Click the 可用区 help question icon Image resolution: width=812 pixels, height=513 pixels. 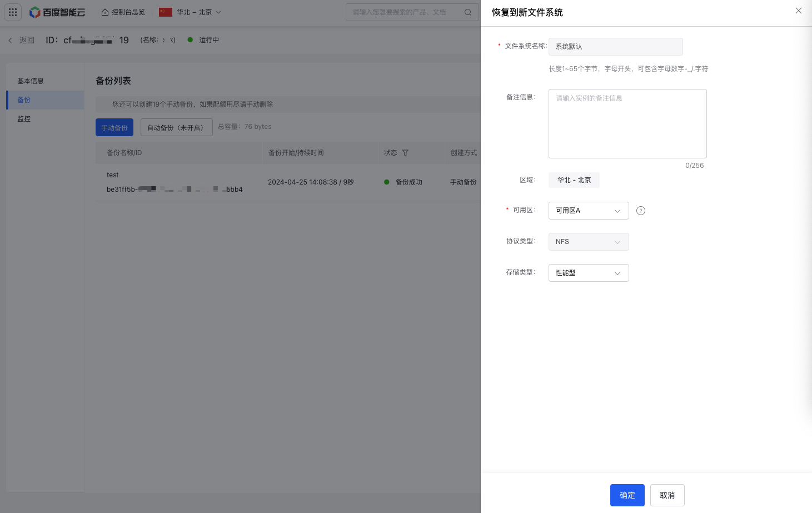point(641,211)
